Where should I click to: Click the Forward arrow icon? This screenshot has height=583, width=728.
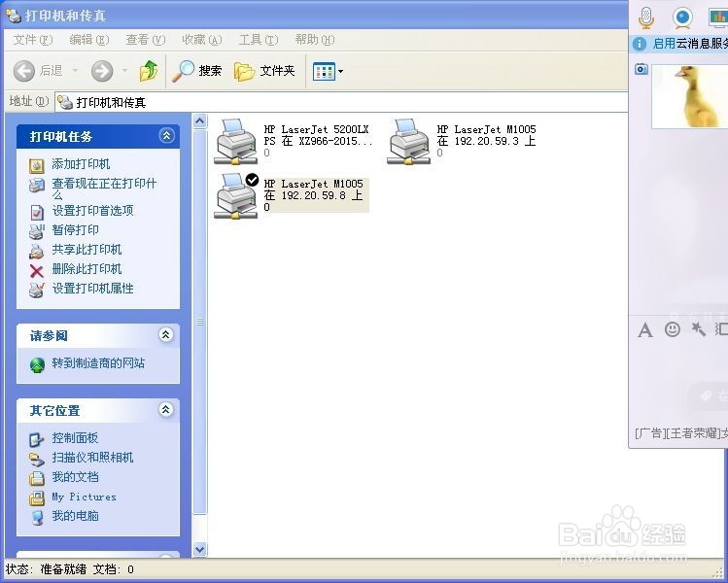click(x=102, y=71)
